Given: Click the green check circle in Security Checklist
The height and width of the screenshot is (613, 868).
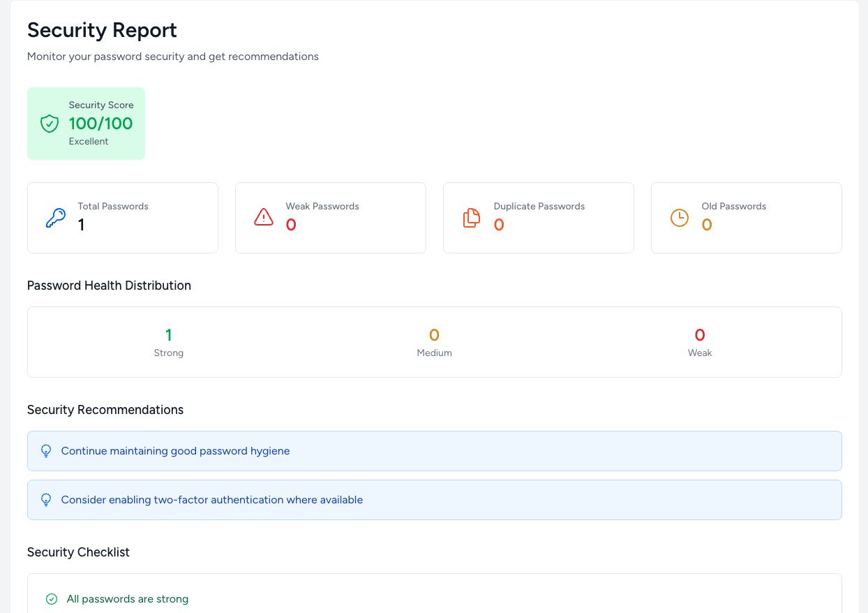Looking at the screenshot, I should (51, 599).
